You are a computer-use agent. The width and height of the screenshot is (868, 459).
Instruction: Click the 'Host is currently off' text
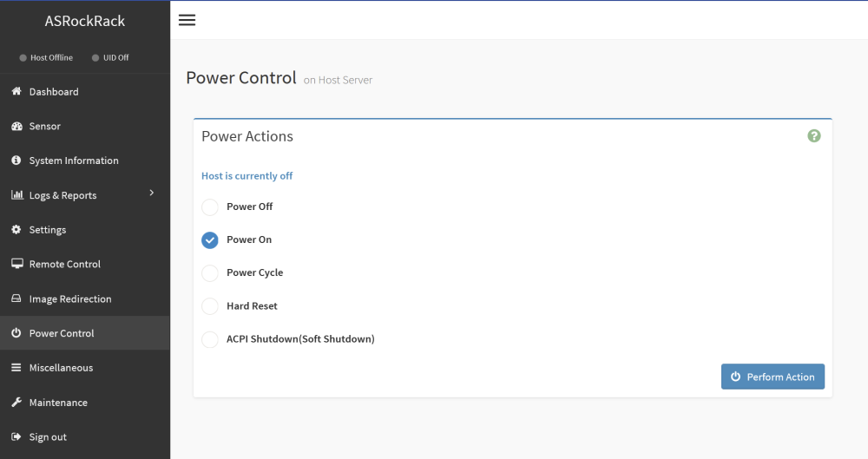point(247,176)
